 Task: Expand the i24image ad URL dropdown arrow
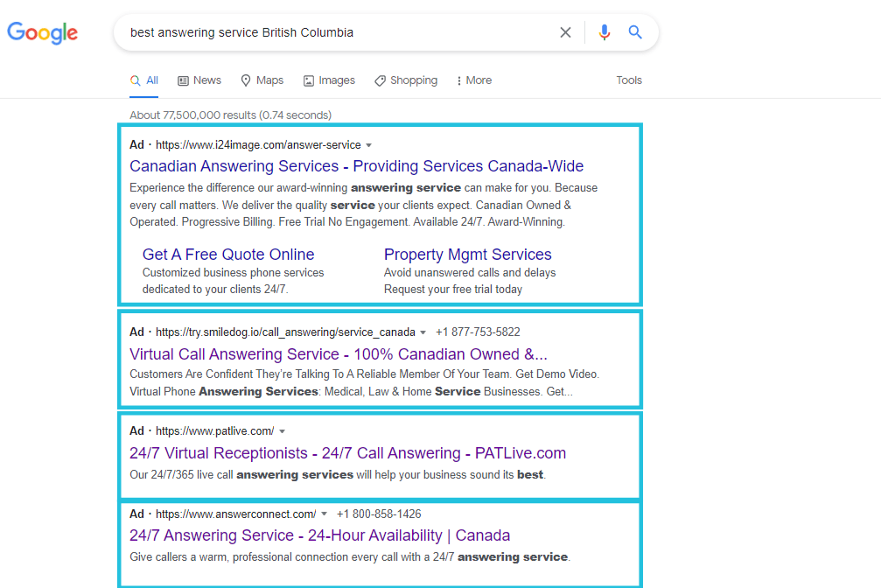(x=368, y=145)
